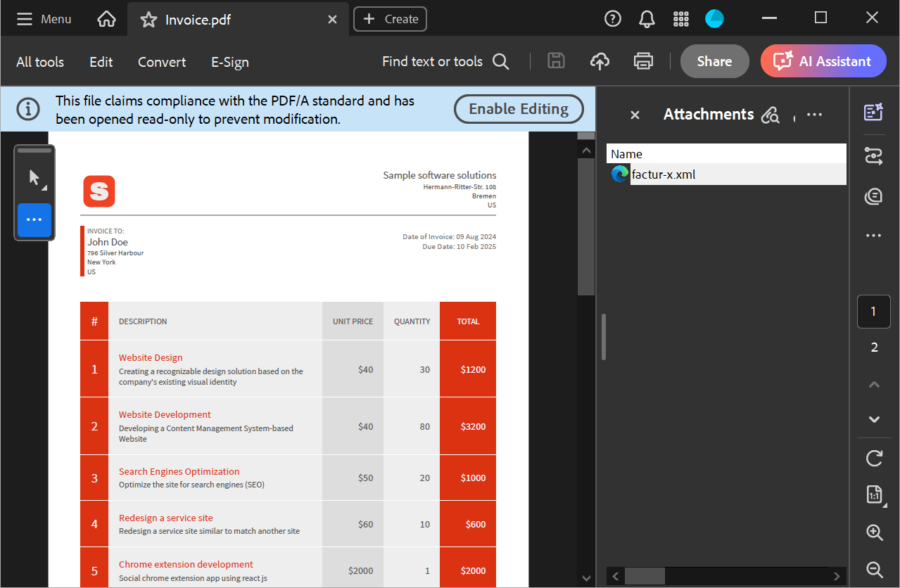
Task: Open the apps grid icon
Action: 680,19
